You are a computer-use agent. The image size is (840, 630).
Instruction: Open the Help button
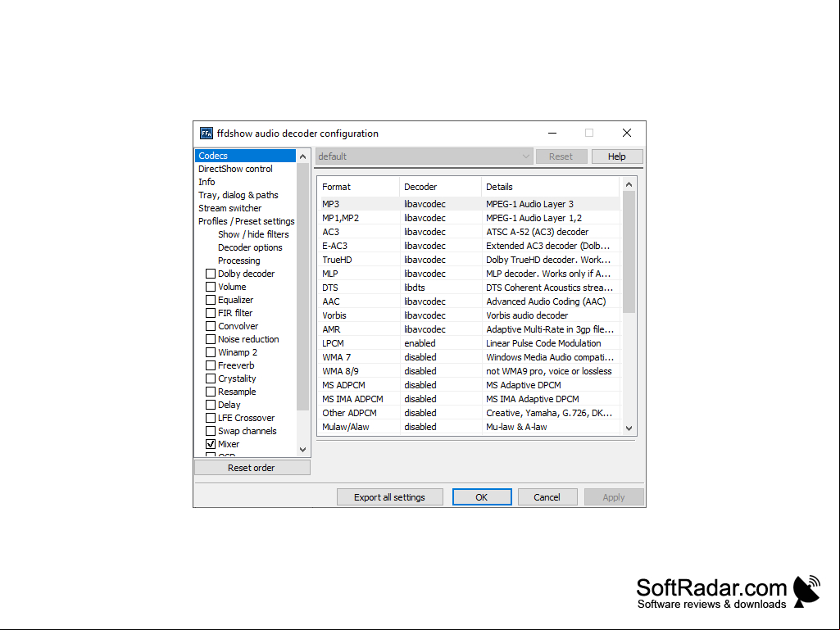tap(616, 156)
